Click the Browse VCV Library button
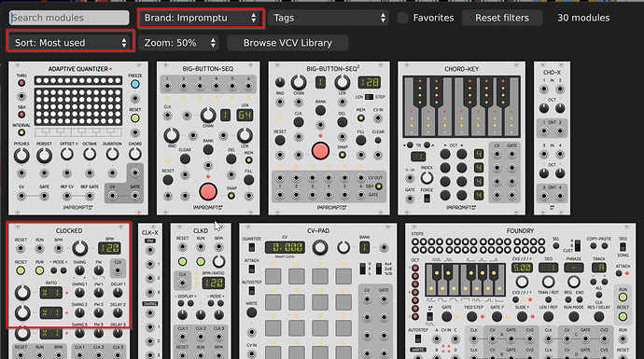Screen dimensions: 644x359 click(287, 43)
